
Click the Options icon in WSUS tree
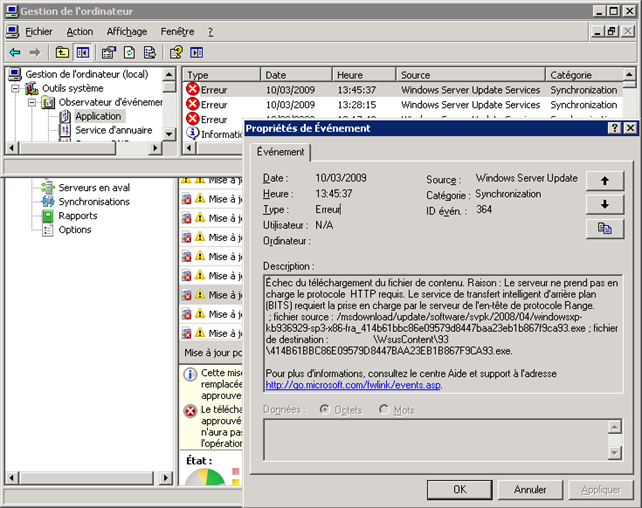48,230
